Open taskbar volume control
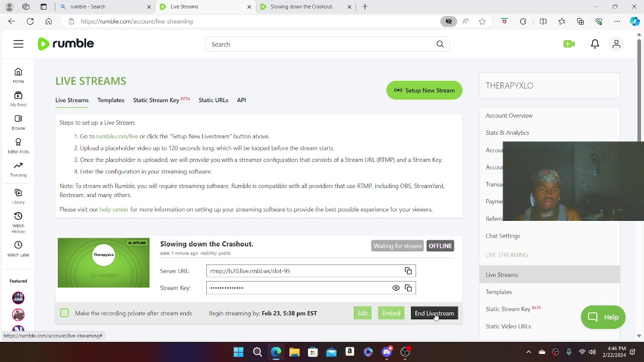 [x=592, y=352]
